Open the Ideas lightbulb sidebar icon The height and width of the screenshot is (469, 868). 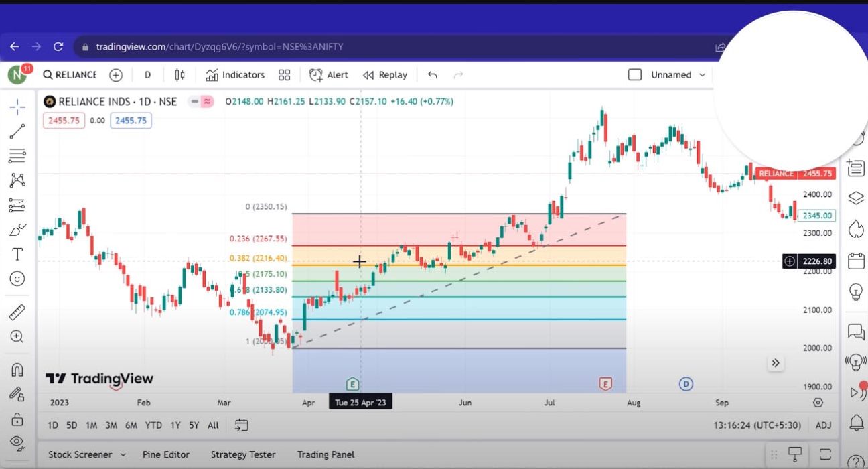pyautogui.click(x=856, y=291)
